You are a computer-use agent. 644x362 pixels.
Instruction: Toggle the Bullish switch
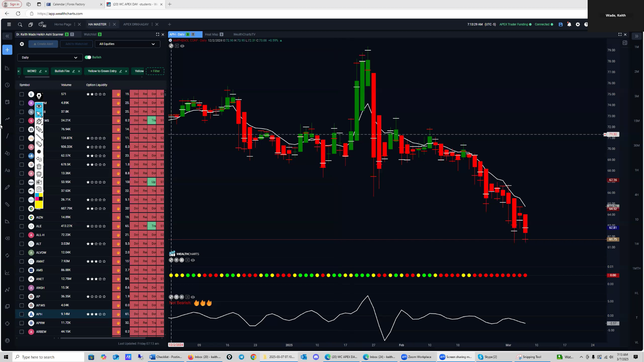point(88,57)
